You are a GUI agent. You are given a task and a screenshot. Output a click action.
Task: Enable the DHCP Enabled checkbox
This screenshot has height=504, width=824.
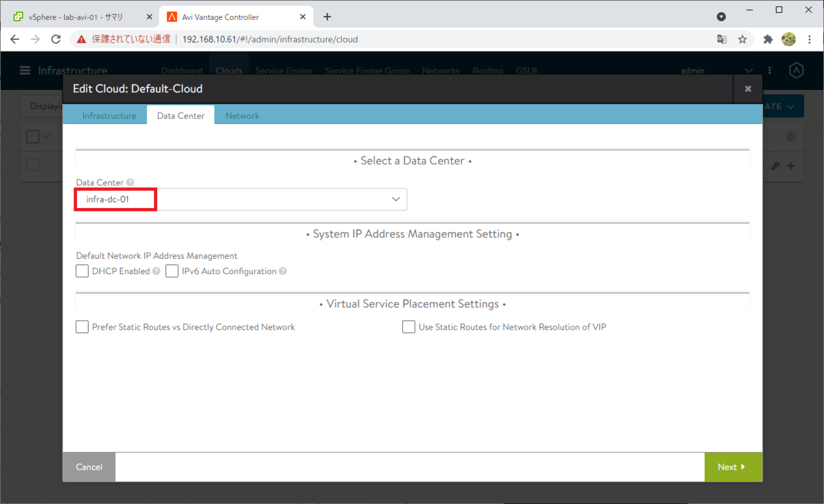[82, 271]
